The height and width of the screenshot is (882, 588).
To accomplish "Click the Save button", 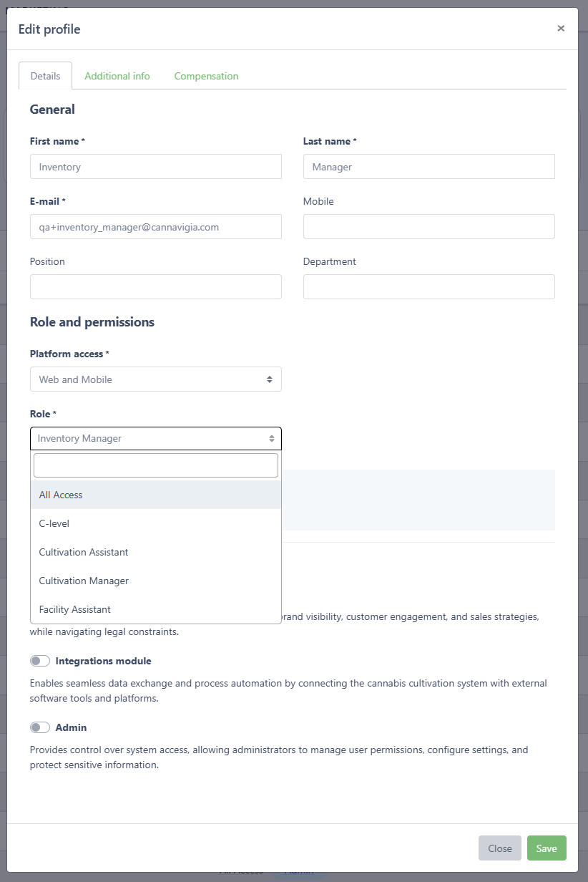I will (x=547, y=848).
